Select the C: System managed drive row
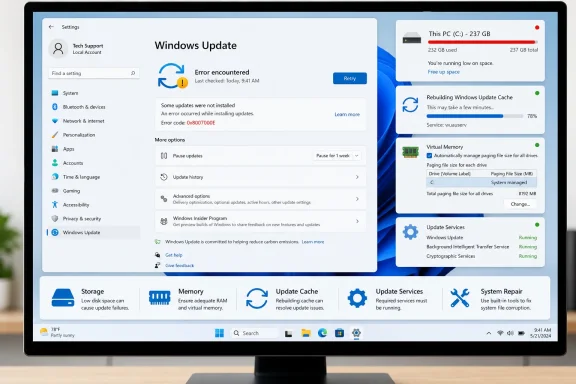Image resolution: width=576 pixels, height=384 pixels. click(x=482, y=182)
